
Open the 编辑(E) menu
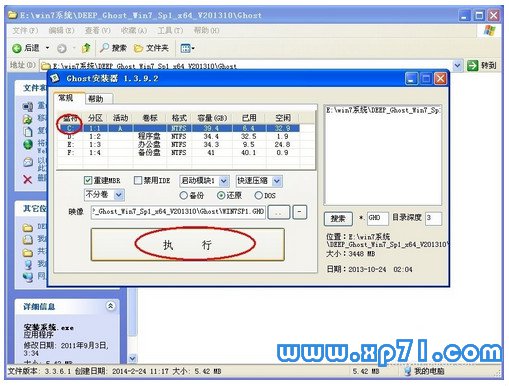[x=61, y=31]
